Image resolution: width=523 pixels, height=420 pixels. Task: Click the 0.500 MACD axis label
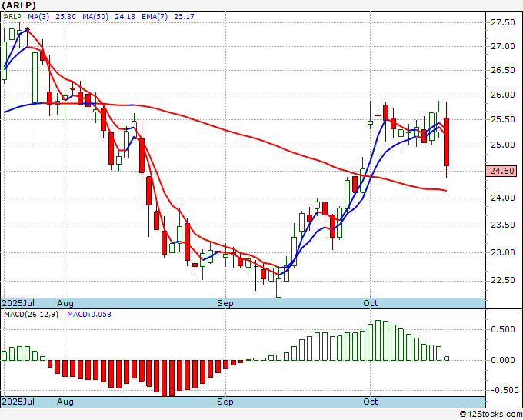pyautogui.click(x=503, y=329)
